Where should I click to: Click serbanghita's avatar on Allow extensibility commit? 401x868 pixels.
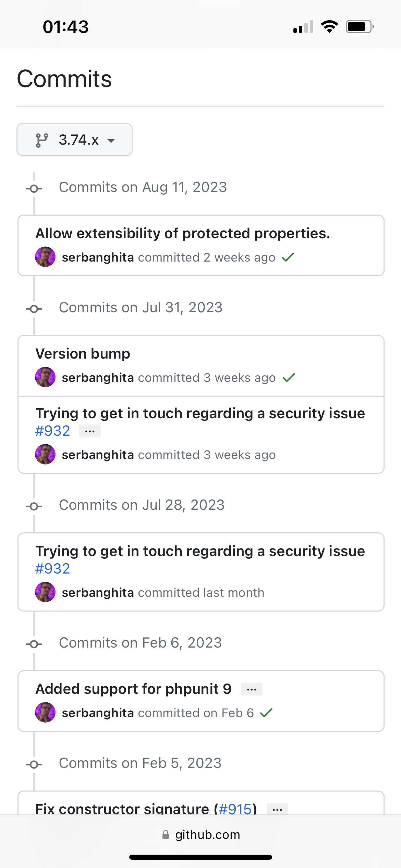45,257
